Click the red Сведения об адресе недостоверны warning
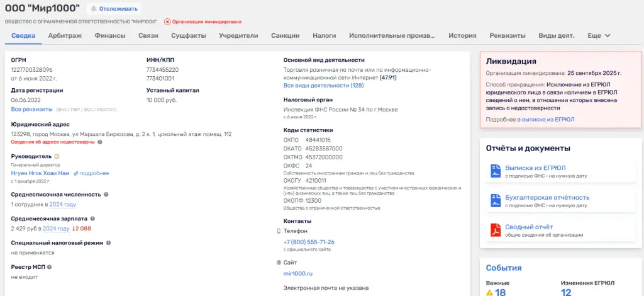 point(53,142)
